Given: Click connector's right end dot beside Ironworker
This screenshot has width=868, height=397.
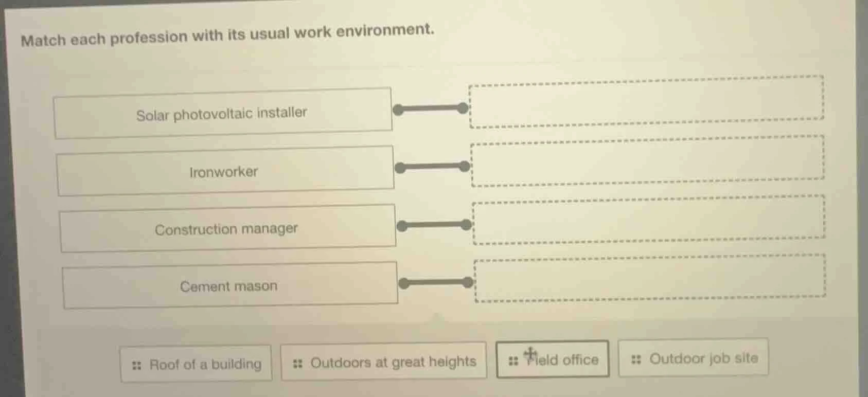Looking at the screenshot, I should (464, 166).
